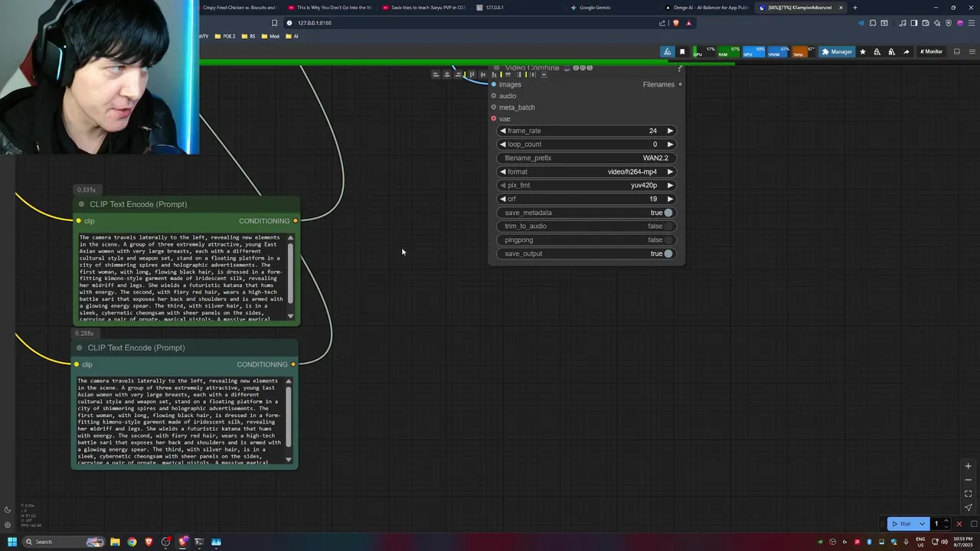The height and width of the screenshot is (551, 980).
Task: Decrease crf with the left arrow
Action: coord(503,199)
